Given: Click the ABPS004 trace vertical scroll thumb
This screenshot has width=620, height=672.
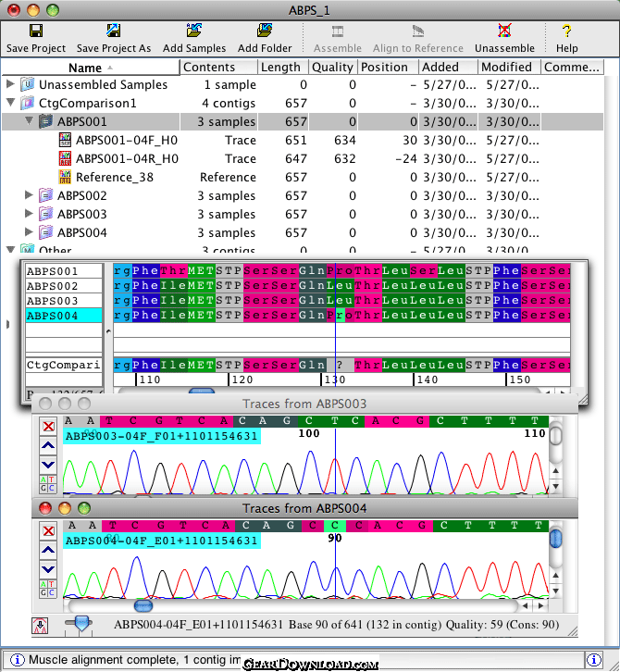Looking at the screenshot, I should coord(556,539).
